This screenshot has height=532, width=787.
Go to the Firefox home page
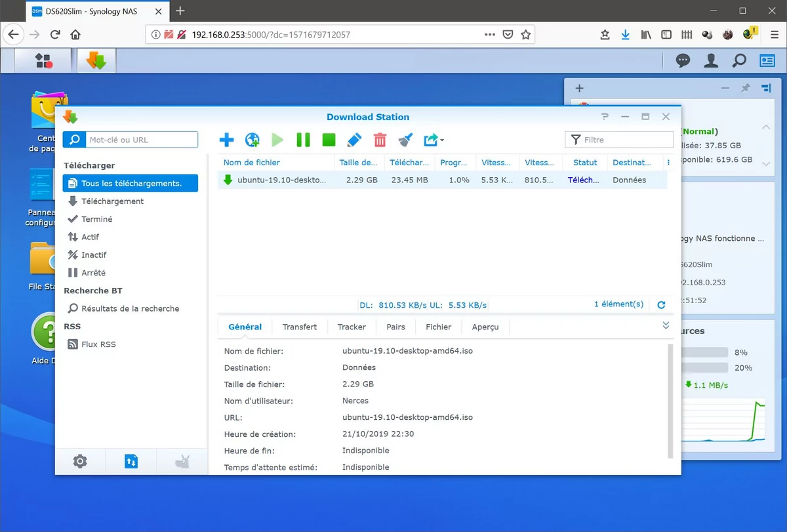(75, 35)
